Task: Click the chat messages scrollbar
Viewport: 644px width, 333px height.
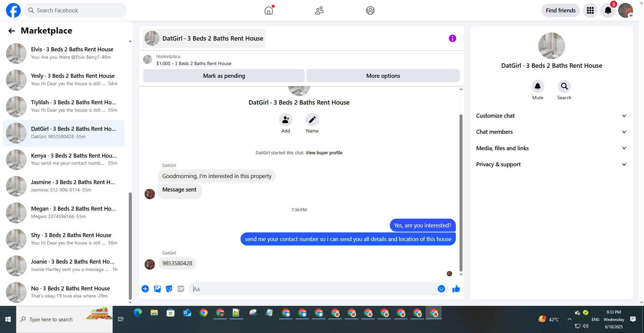Action: pos(461,193)
